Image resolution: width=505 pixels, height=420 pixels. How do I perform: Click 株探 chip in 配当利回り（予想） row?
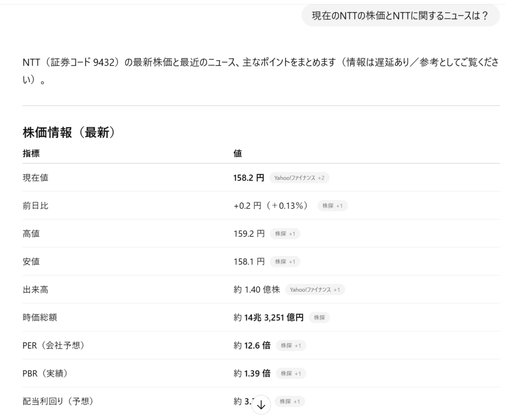[x=289, y=402]
